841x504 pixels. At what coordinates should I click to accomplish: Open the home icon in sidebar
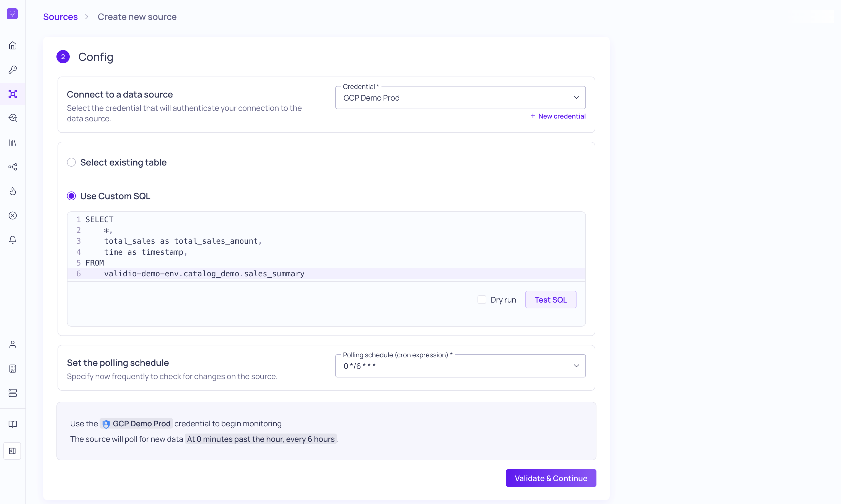pyautogui.click(x=12, y=46)
